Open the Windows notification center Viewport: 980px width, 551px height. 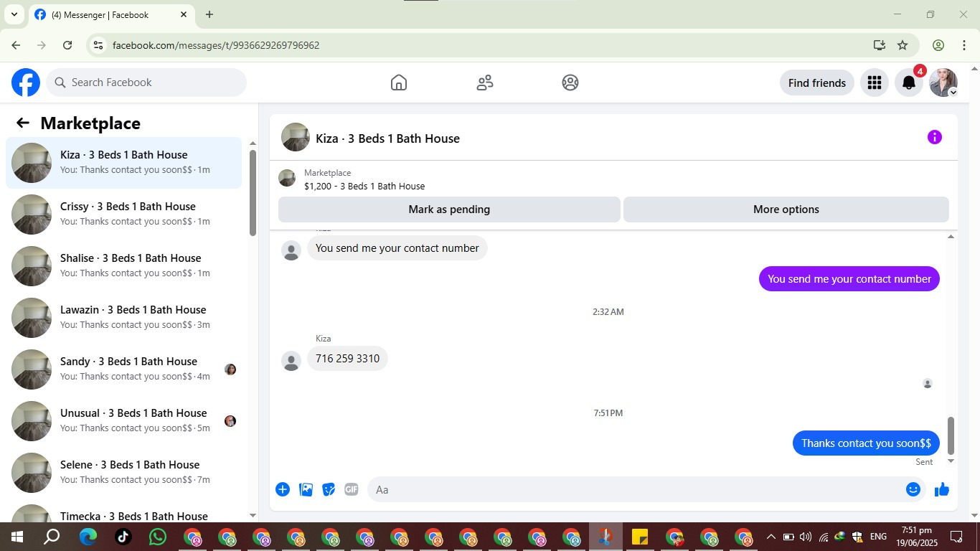coord(956,537)
